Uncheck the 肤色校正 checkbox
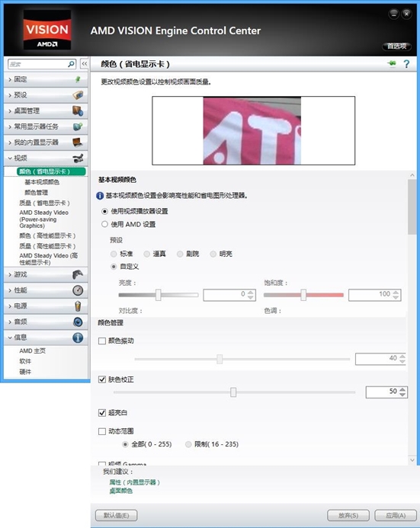This screenshot has height=528, width=420. [x=102, y=379]
